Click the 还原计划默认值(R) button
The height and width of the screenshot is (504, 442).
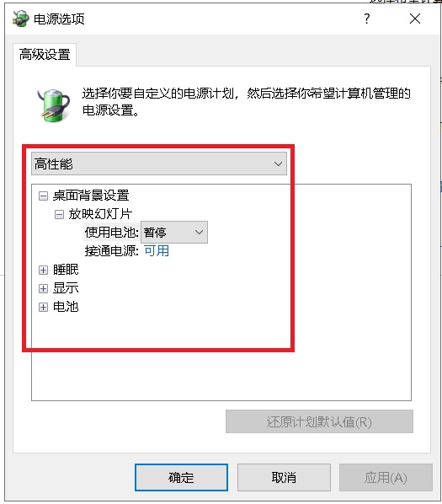pos(319,421)
